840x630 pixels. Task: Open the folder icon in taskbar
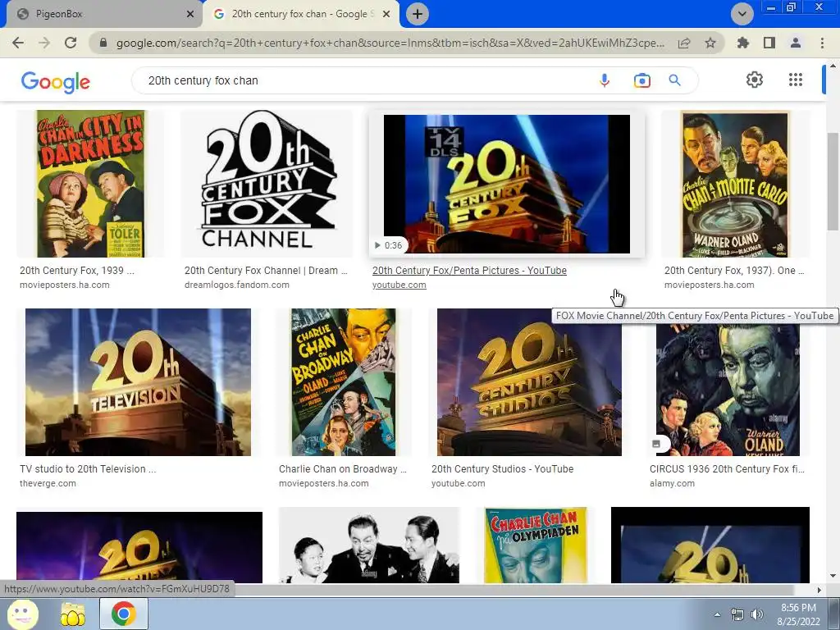(72, 614)
